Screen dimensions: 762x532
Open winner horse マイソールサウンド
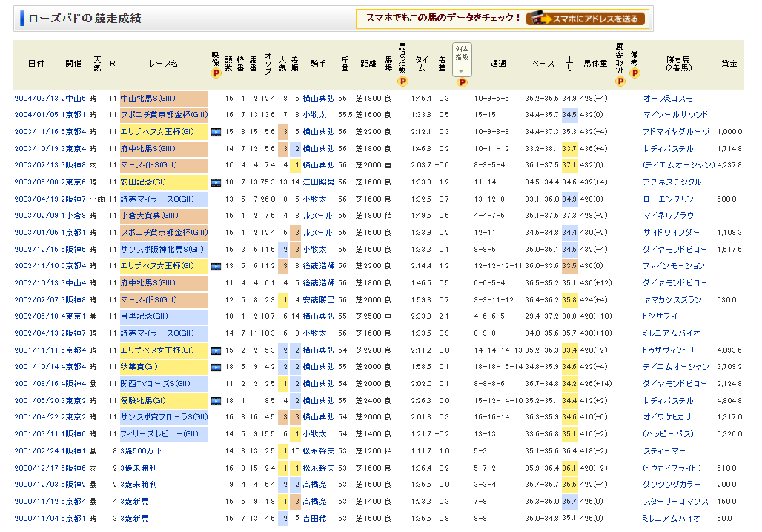click(x=675, y=115)
